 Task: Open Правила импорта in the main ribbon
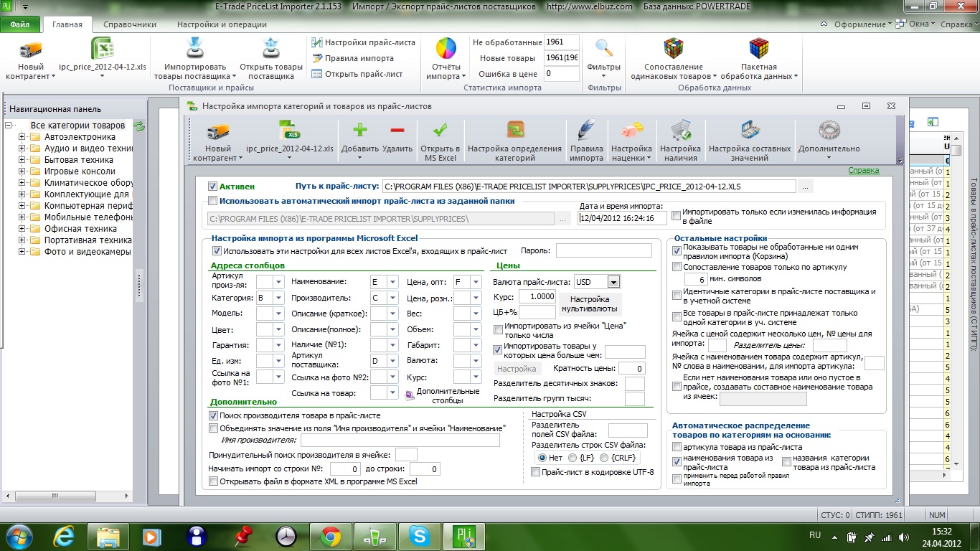coord(353,58)
